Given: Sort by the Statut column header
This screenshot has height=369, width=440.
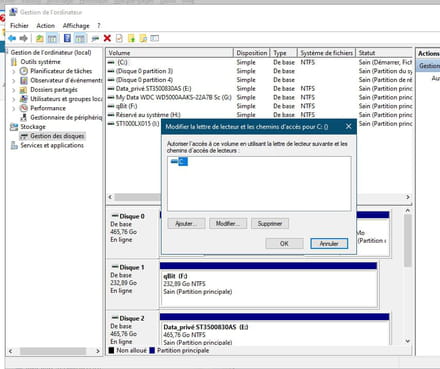Looking at the screenshot, I should pyautogui.click(x=384, y=53).
